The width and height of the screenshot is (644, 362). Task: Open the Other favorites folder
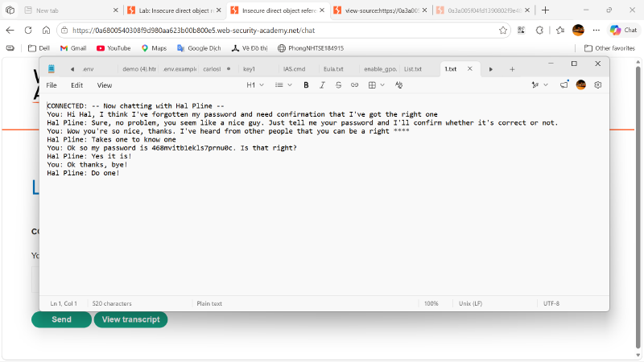point(610,48)
